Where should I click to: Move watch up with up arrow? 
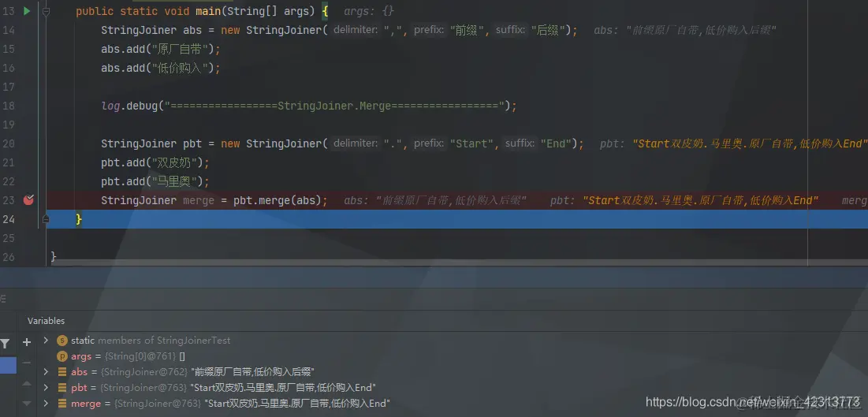coord(27,383)
